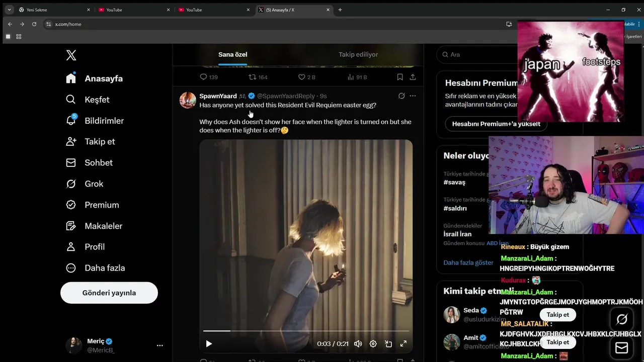The width and height of the screenshot is (644, 362).
Task: Follow Seda with Takip et button
Action: pos(558,315)
